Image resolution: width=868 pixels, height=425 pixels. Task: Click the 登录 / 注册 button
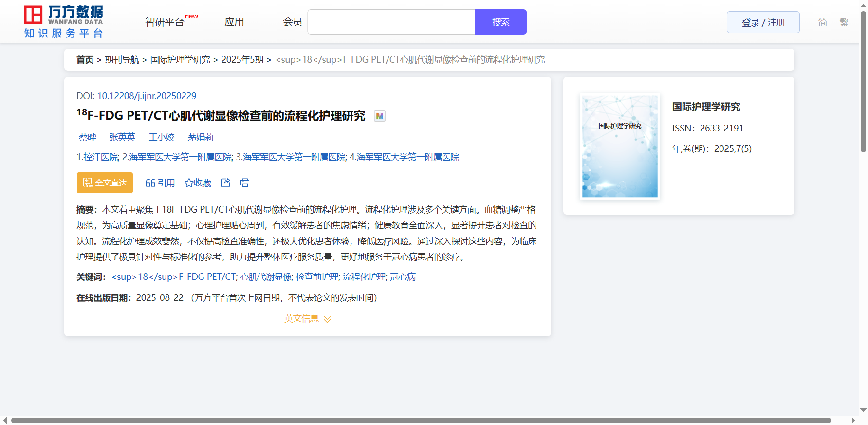tap(763, 22)
